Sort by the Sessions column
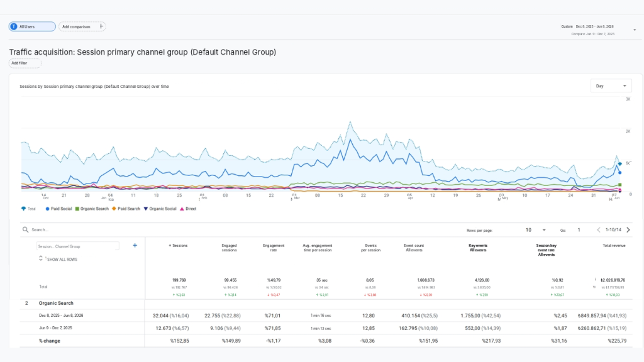Image resolution: width=644 pixels, height=362 pixels. [178, 246]
